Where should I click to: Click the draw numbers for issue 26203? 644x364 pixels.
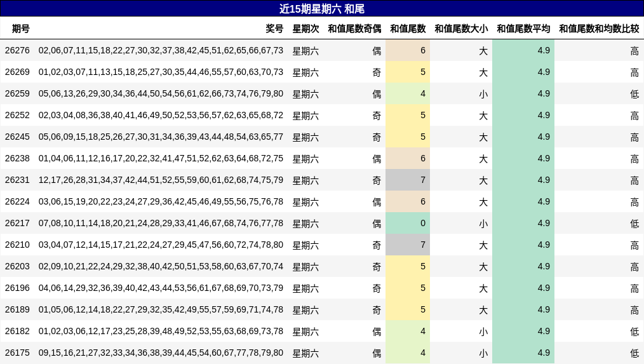tap(161, 267)
